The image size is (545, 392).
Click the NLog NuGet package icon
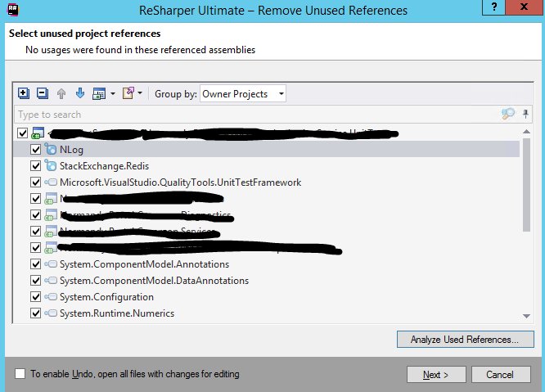51,149
